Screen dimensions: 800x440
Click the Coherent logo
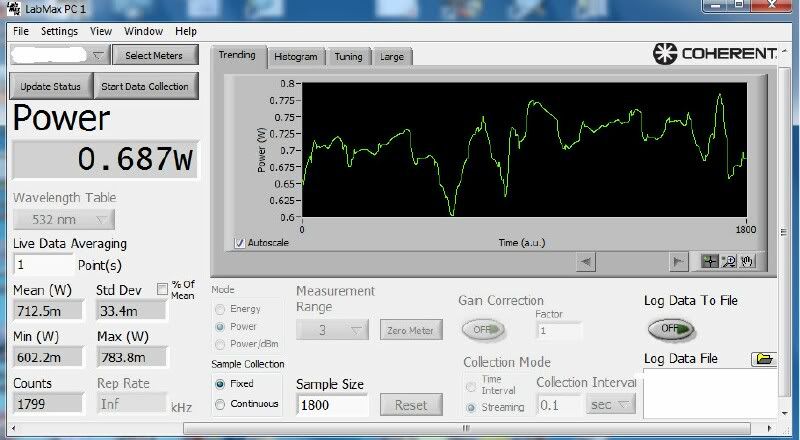(x=715, y=54)
